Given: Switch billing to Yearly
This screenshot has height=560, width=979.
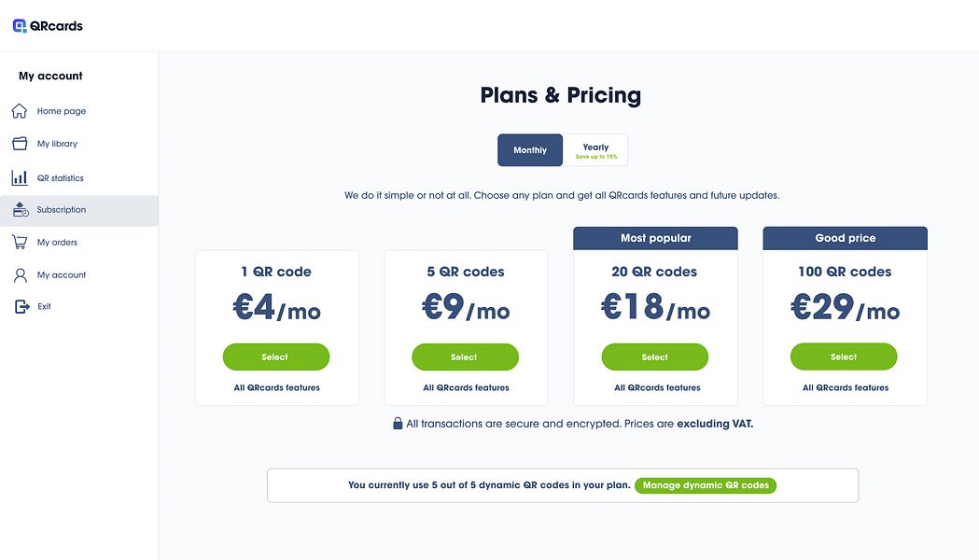Looking at the screenshot, I should tap(595, 150).
